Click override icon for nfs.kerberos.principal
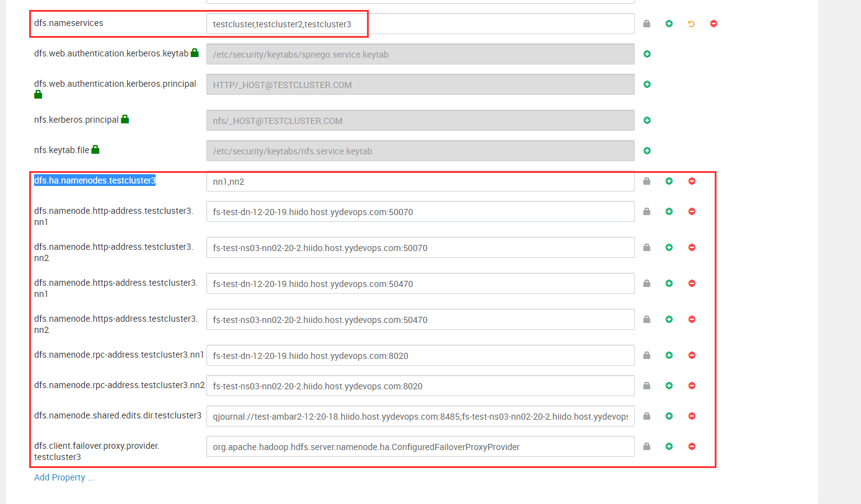 tap(647, 120)
